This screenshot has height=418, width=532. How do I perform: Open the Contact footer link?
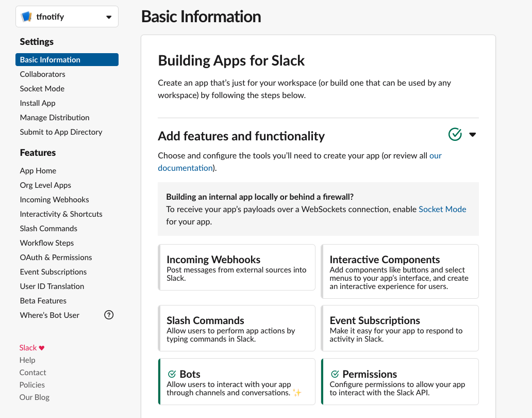[32, 373]
